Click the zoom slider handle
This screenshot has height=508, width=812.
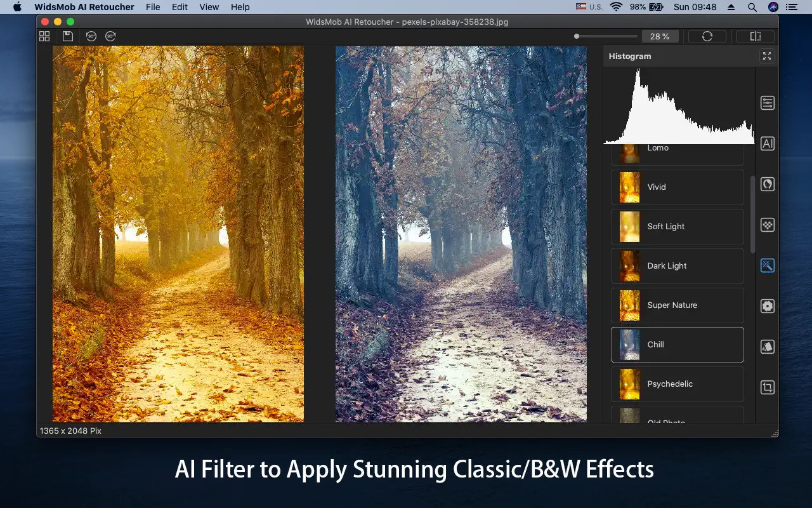click(577, 37)
